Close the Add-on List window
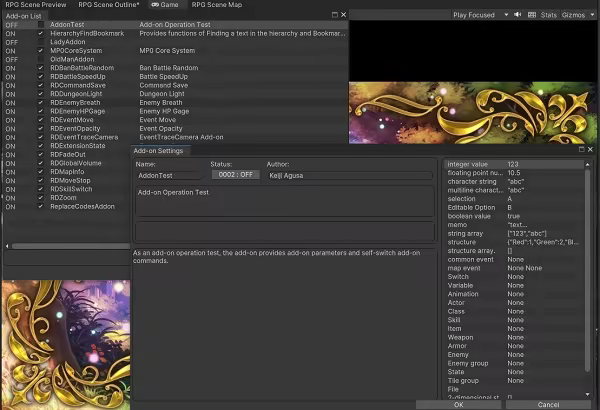The image size is (600, 410). point(343,15)
